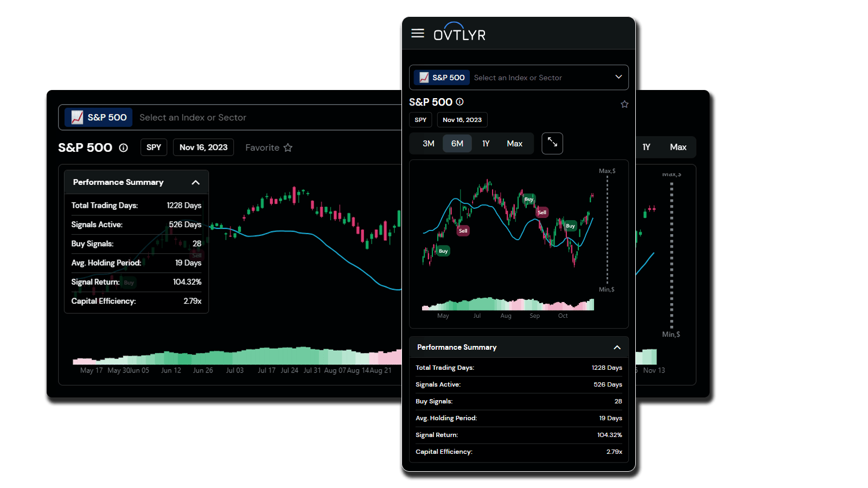The image size is (868, 488).
Task: Choose the Max range in the mobile view
Action: click(x=514, y=144)
